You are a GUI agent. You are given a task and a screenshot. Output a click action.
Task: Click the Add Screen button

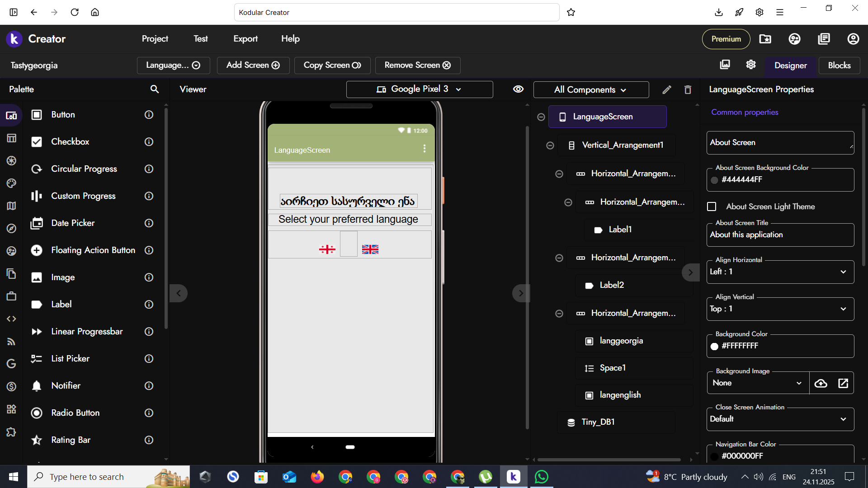pos(253,65)
